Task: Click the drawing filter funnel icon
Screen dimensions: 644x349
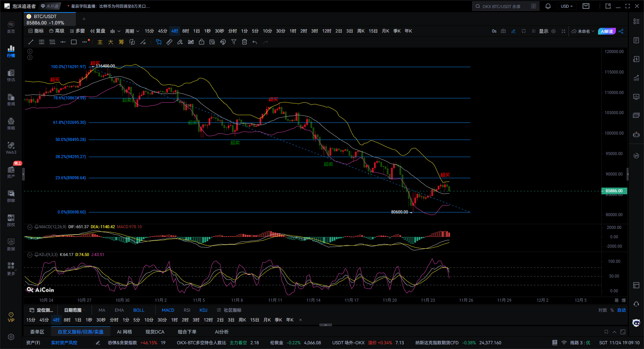Action: click(234, 42)
